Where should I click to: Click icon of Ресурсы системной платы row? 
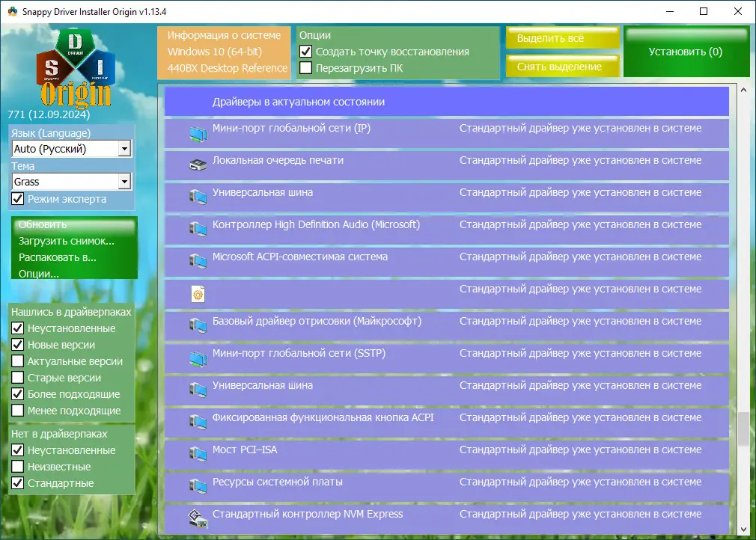pyautogui.click(x=198, y=487)
